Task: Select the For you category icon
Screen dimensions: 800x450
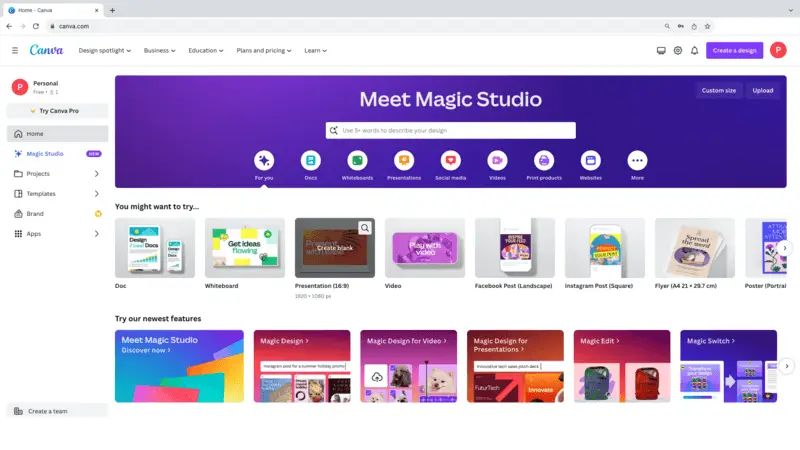Action: [x=264, y=161]
